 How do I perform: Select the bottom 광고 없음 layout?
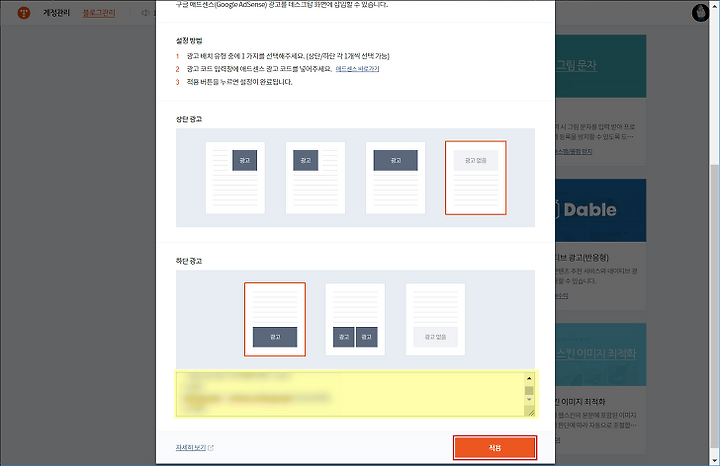435,319
